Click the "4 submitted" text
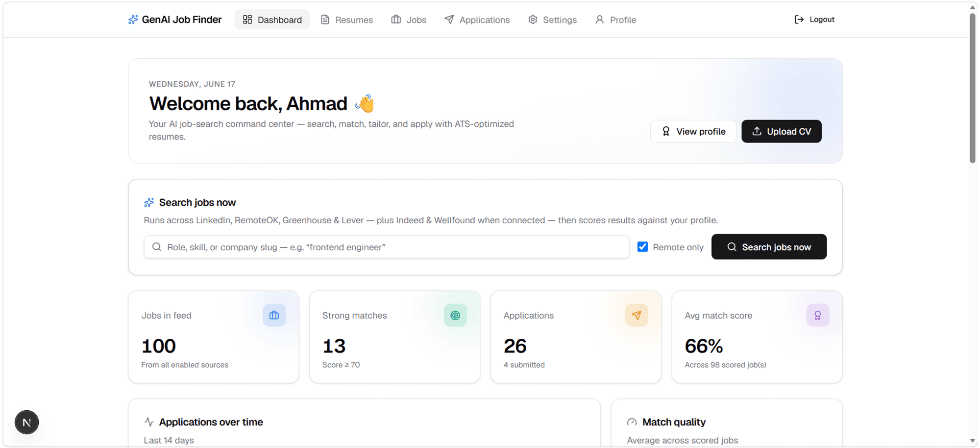Image resolution: width=980 pixels, height=448 pixels. 524,365
